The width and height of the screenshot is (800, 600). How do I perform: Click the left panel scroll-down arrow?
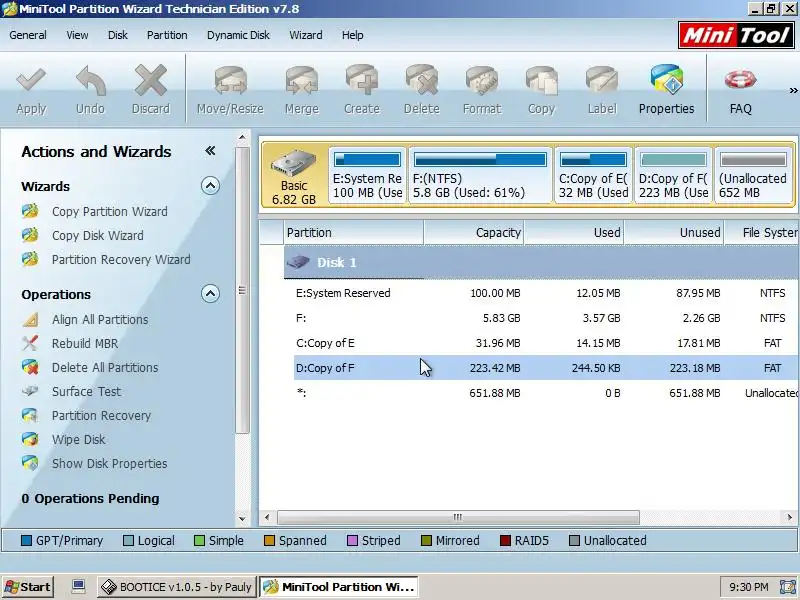[x=242, y=519]
